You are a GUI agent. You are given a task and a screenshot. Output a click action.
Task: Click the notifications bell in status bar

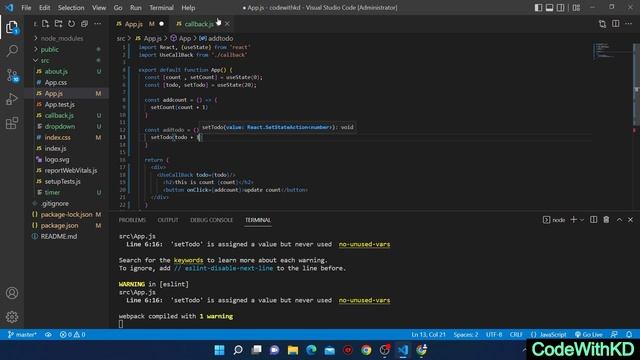click(629, 334)
